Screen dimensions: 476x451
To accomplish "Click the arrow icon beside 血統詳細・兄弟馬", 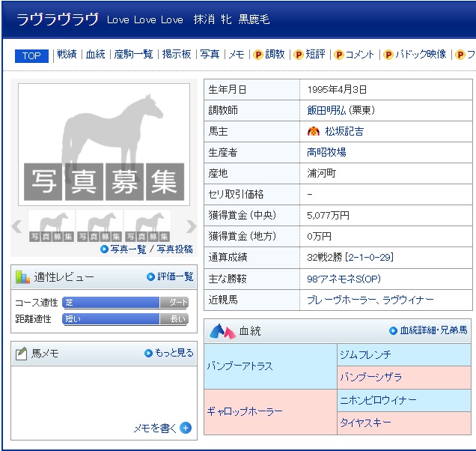I will [x=393, y=330].
